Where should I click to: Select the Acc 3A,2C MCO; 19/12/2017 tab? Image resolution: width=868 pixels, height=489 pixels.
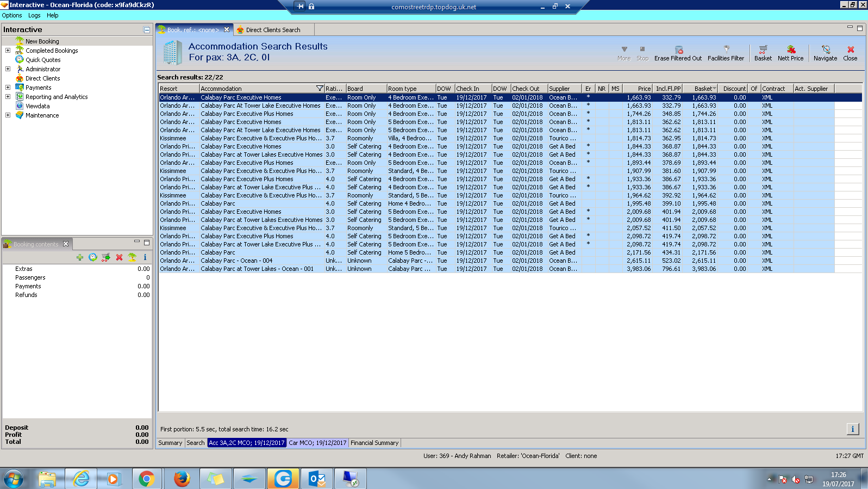[247, 443]
